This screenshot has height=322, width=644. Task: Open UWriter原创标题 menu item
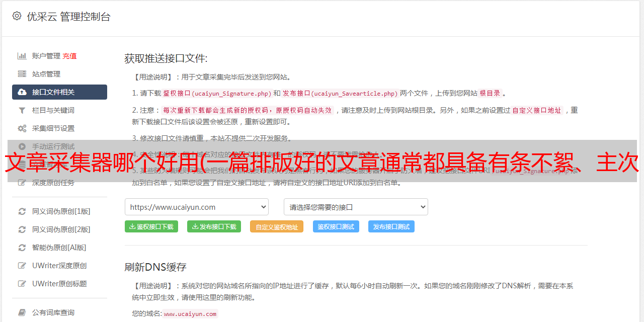coord(59,284)
